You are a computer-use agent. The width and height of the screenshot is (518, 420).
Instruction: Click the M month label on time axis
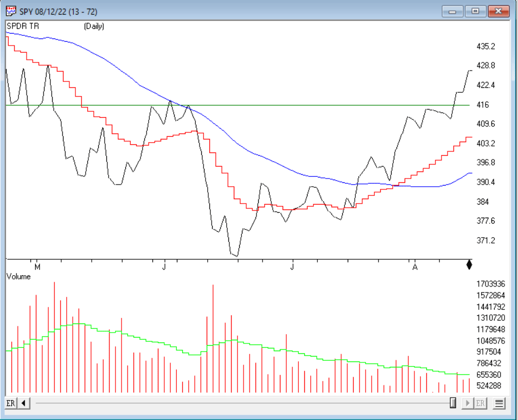tap(37, 267)
